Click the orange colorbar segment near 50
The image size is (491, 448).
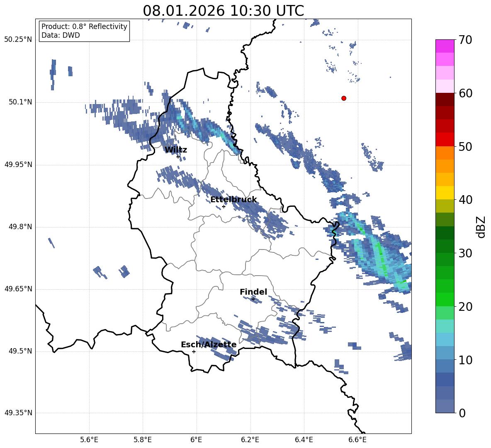(x=445, y=153)
